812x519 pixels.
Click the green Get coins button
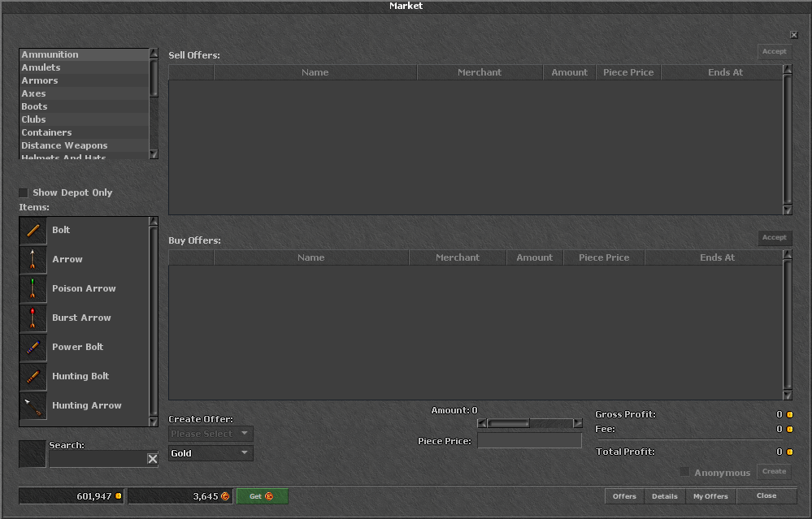coord(262,496)
